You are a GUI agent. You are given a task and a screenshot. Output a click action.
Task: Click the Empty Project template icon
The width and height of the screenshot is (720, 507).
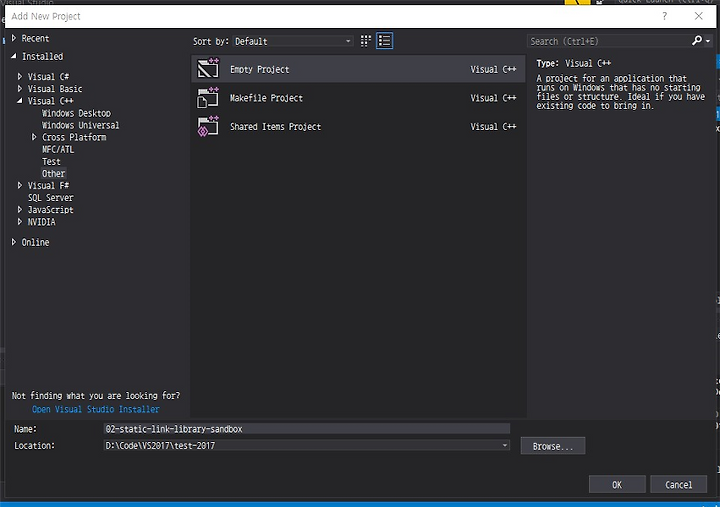click(208, 68)
